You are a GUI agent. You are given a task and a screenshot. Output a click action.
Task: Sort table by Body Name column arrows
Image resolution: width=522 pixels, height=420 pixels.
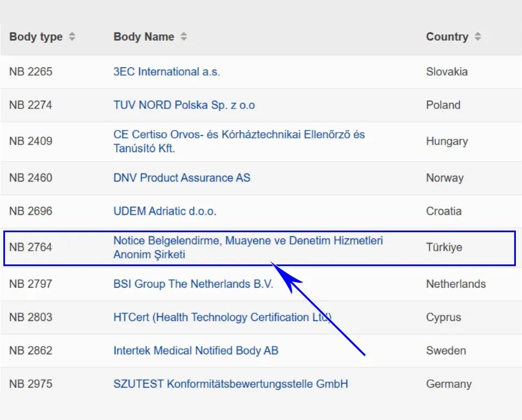[184, 37]
